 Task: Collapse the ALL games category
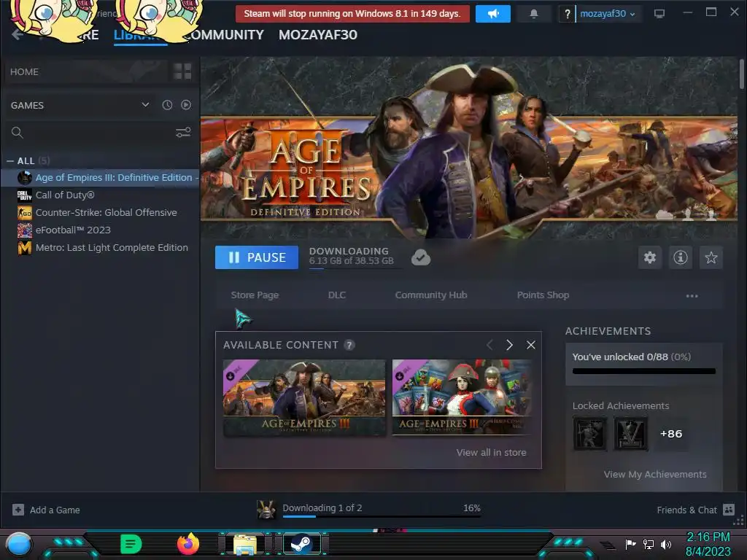(x=10, y=161)
